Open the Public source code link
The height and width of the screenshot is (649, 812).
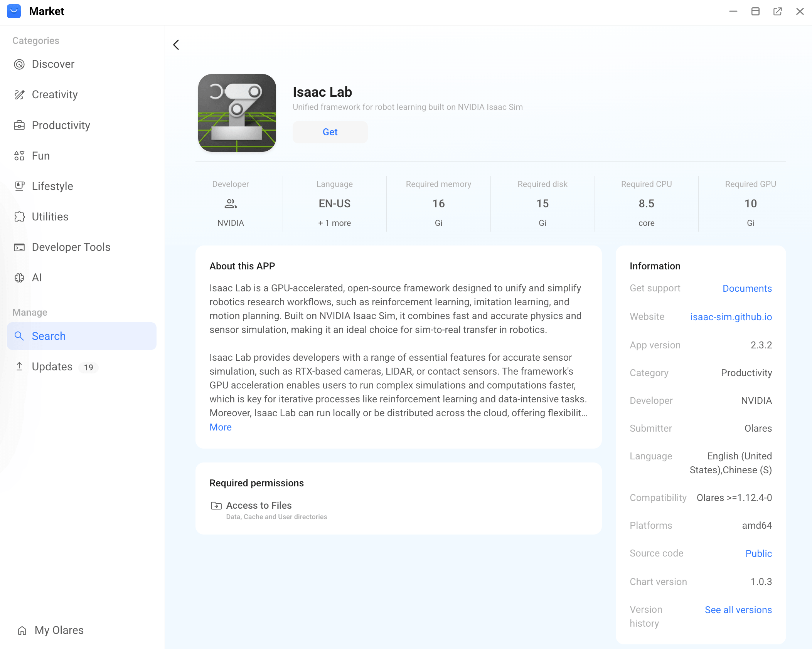coord(758,554)
